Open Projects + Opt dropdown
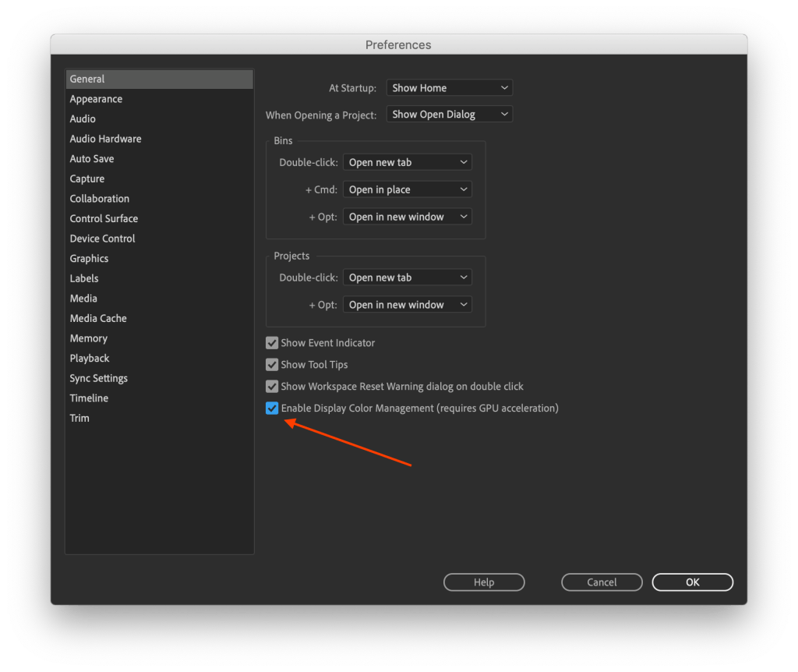Screen dimensions: 798x672 click(x=407, y=306)
